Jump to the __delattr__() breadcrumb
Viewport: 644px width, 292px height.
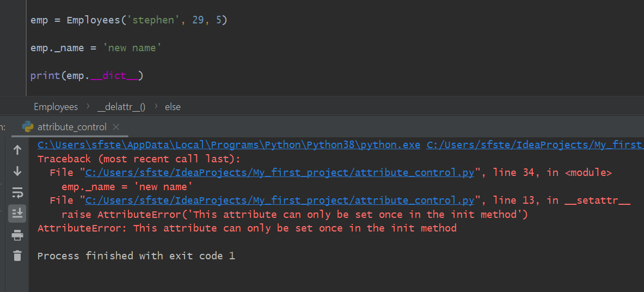tap(121, 107)
